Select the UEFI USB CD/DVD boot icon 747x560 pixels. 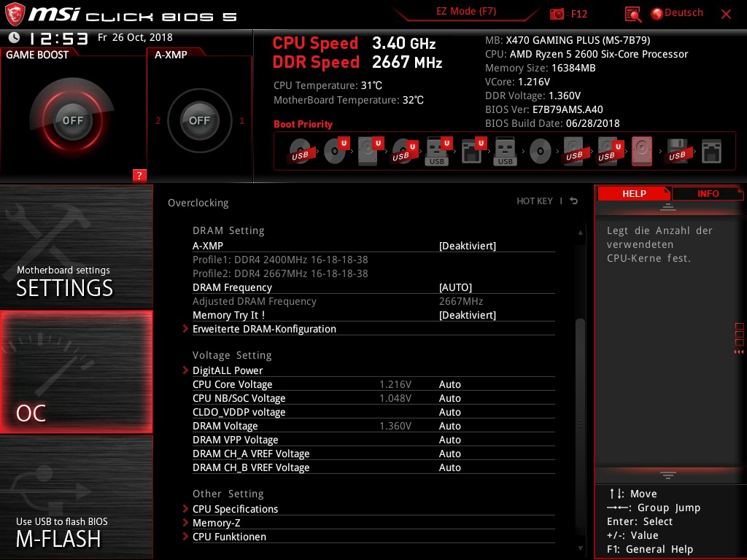click(404, 152)
